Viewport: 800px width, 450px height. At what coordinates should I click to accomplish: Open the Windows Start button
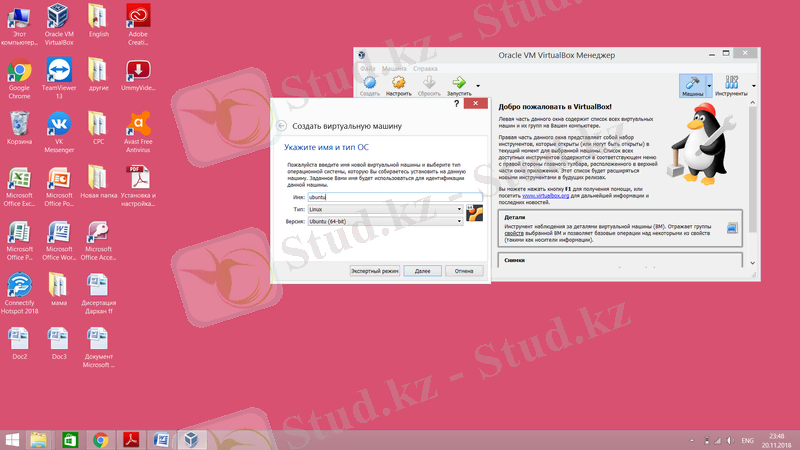point(12,440)
